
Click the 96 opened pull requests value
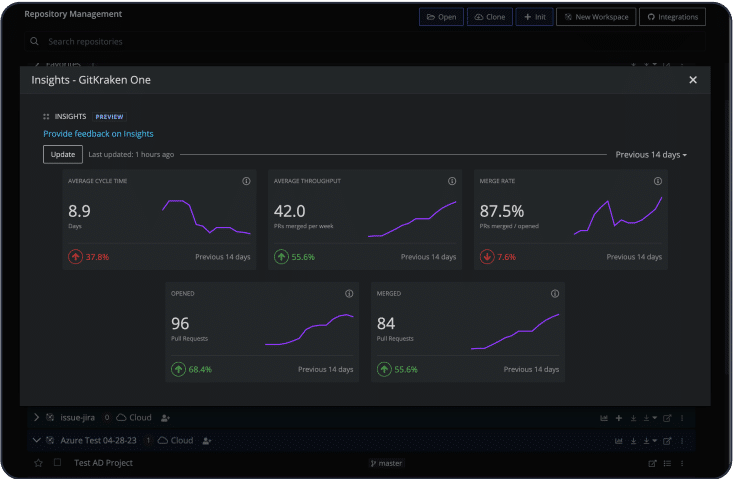(180, 323)
